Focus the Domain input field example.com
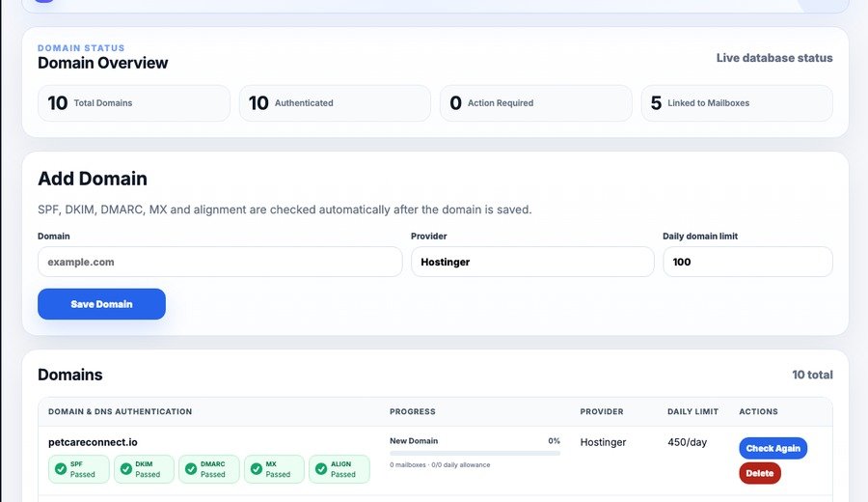The image size is (868, 502). tap(220, 262)
